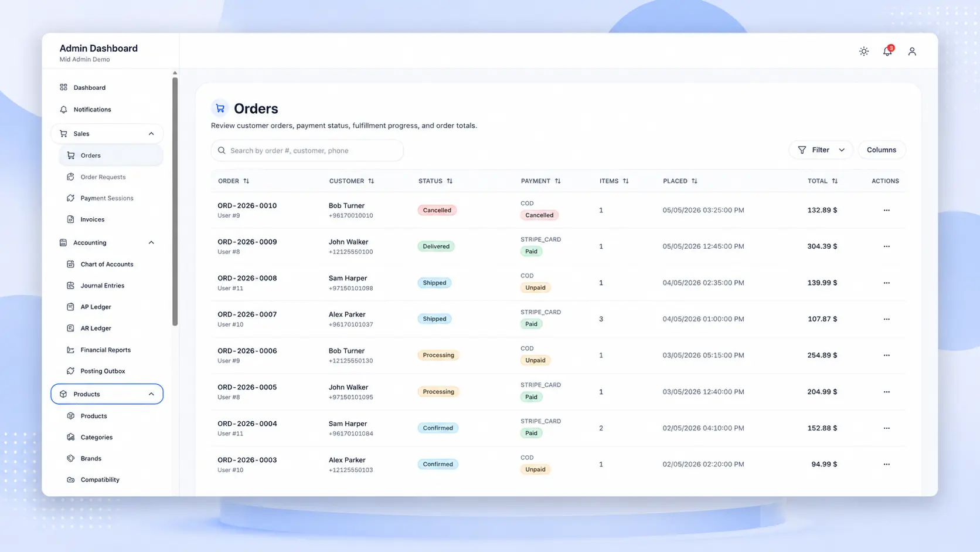Open actions menu for ORD-2026-0008

[886, 283]
